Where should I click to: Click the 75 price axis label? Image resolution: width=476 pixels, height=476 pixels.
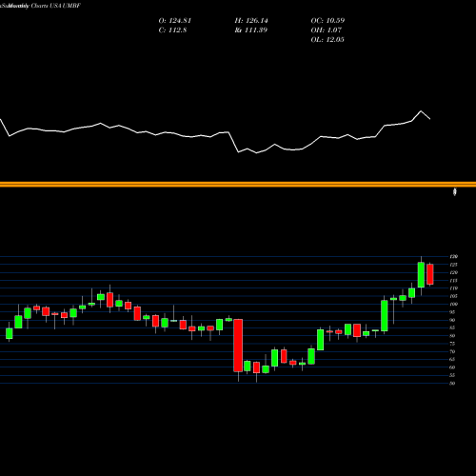[x=452, y=344]
